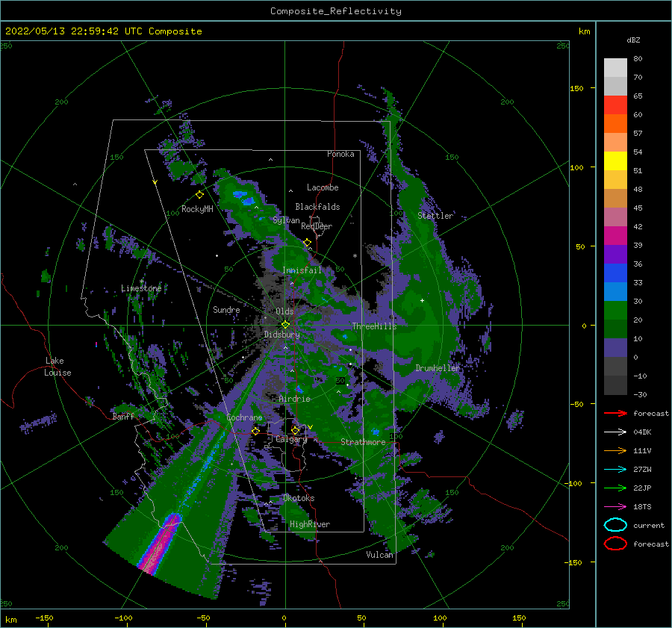Select the Vulcan label
This screenshot has height=628, width=672.
pyautogui.click(x=379, y=555)
